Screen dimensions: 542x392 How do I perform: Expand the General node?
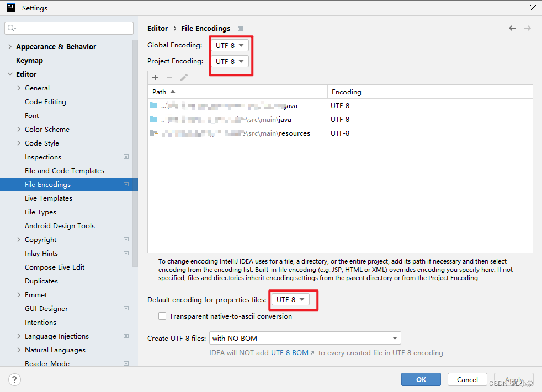[19, 88]
